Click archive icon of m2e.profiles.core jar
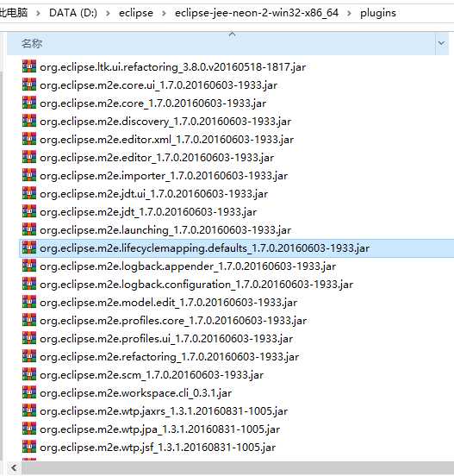The width and height of the screenshot is (454, 476). pos(29,320)
